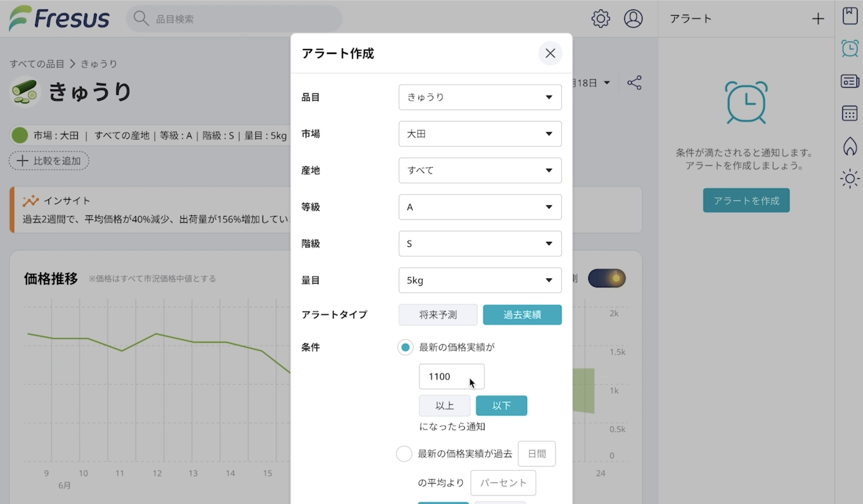Switch alert type to 将来予測
The width and height of the screenshot is (863, 504).
[x=437, y=315]
